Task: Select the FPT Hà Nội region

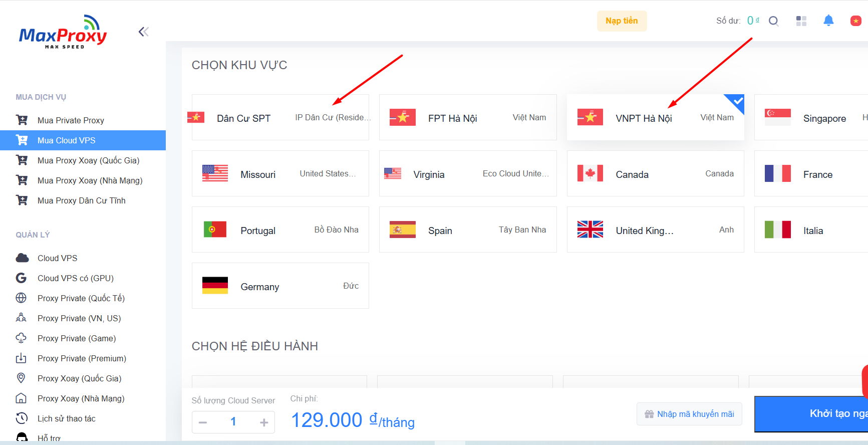Action: click(468, 117)
